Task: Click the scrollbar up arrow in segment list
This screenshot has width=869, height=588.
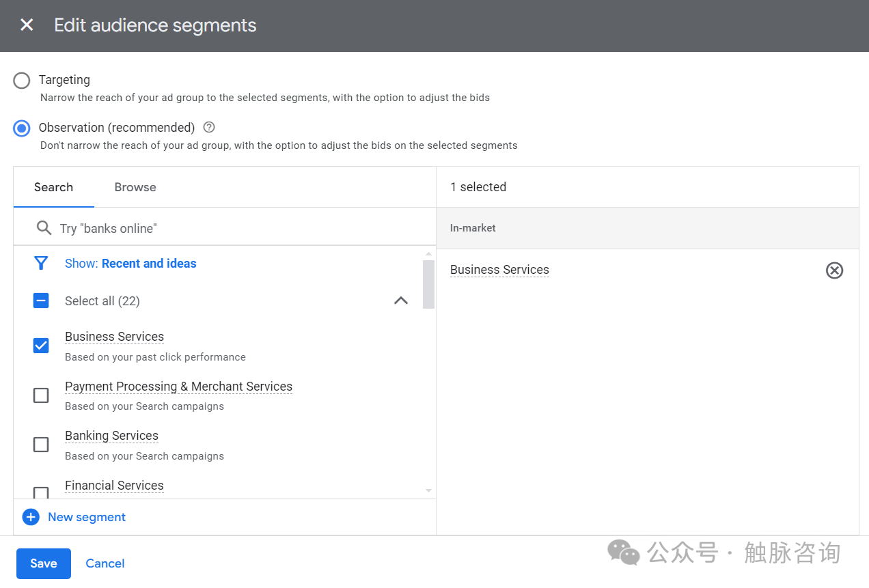Action: coord(428,254)
